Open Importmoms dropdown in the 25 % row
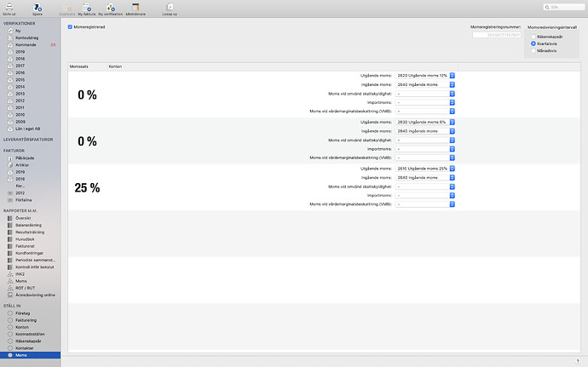588x367 pixels. pyautogui.click(x=425, y=195)
